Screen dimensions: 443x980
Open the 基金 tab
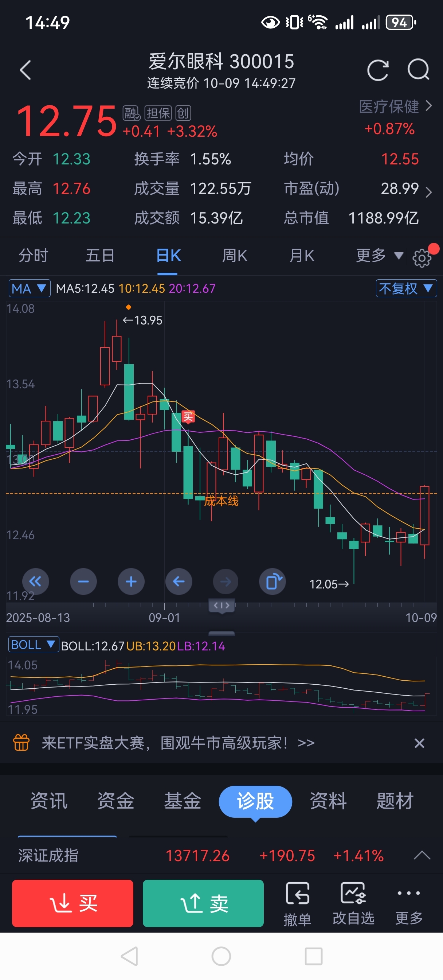coord(183,801)
